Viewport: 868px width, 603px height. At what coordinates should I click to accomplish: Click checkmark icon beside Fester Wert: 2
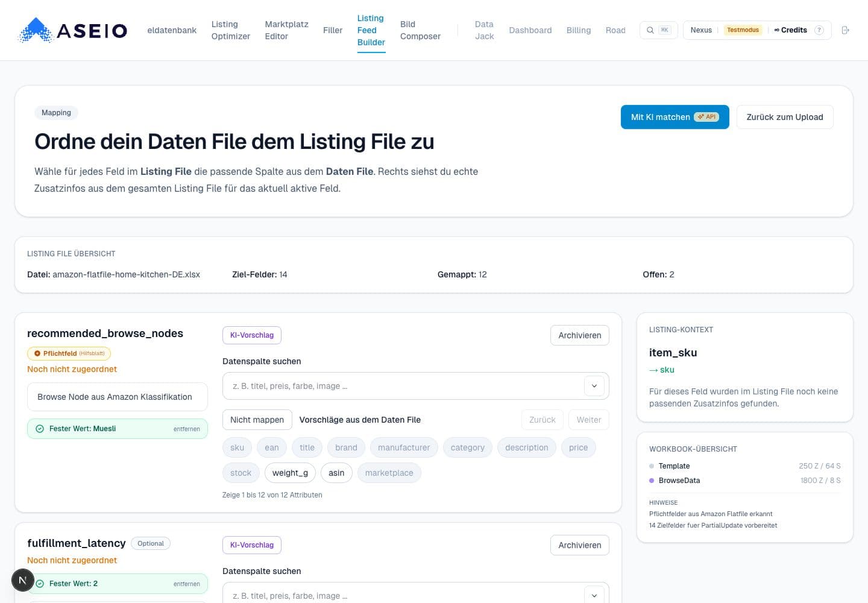click(x=40, y=584)
